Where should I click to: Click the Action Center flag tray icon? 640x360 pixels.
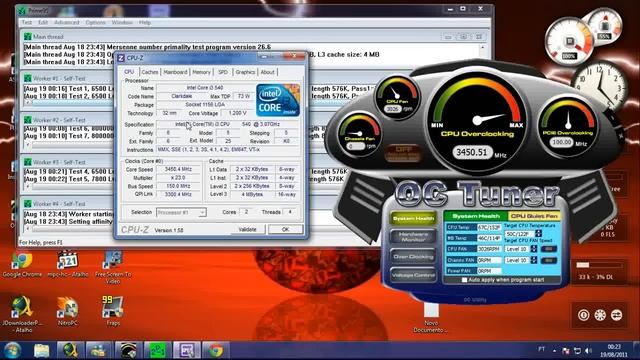point(566,351)
